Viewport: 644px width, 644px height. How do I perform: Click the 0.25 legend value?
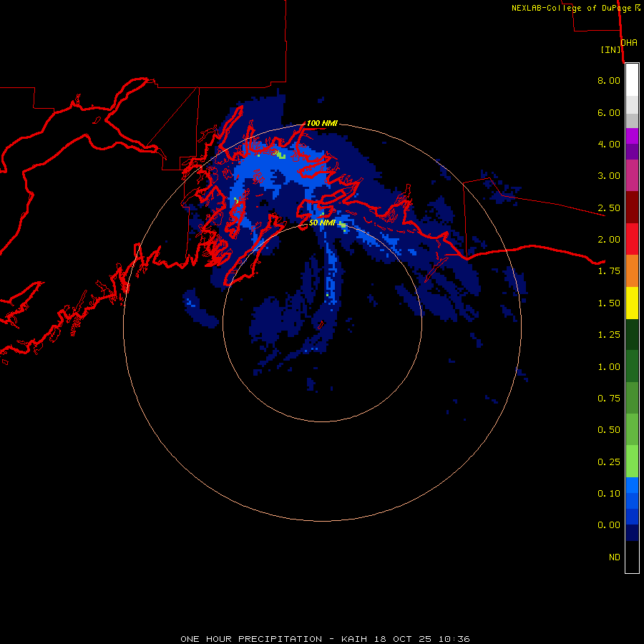609,462
